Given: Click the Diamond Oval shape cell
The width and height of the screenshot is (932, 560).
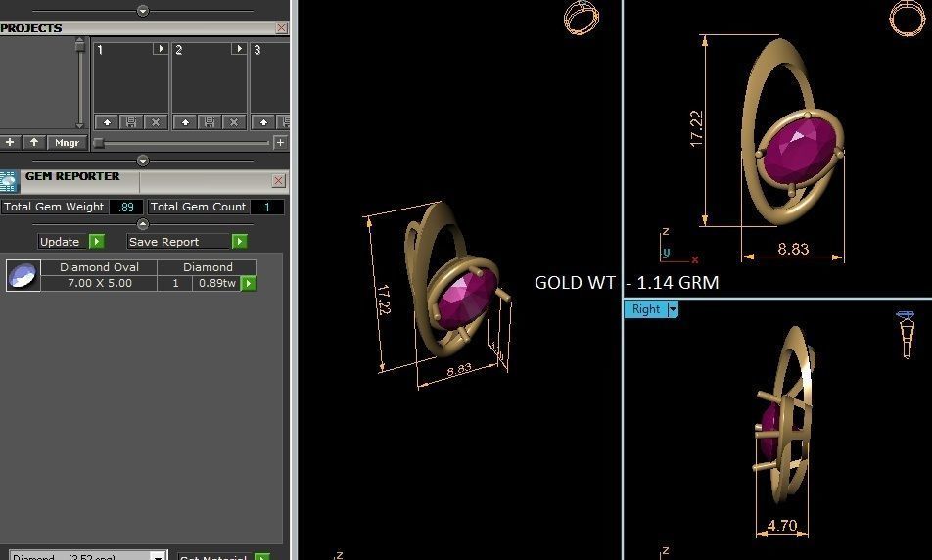Looking at the screenshot, I should coord(99,267).
